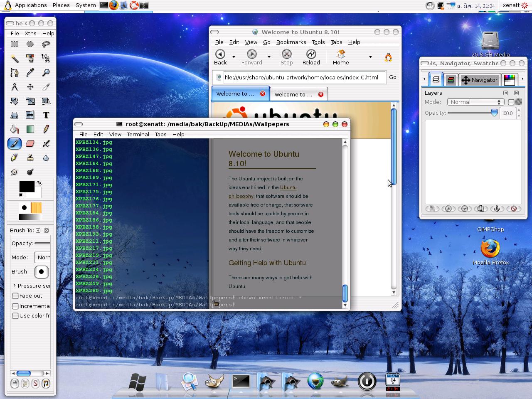Select the Select By Color tool
532x399 pixels.
pos(30,59)
